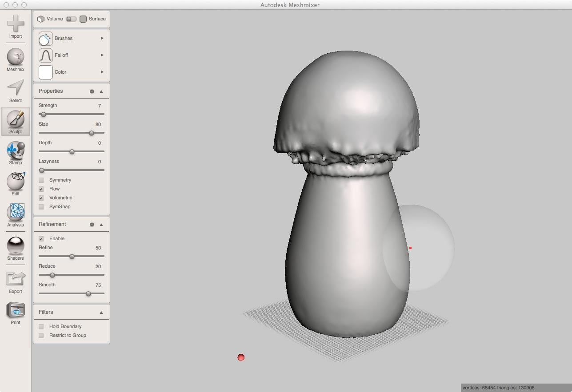This screenshot has height=392, width=572.
Task: Click the vertices and triangles status text
Action: click(x=498, y=388)
